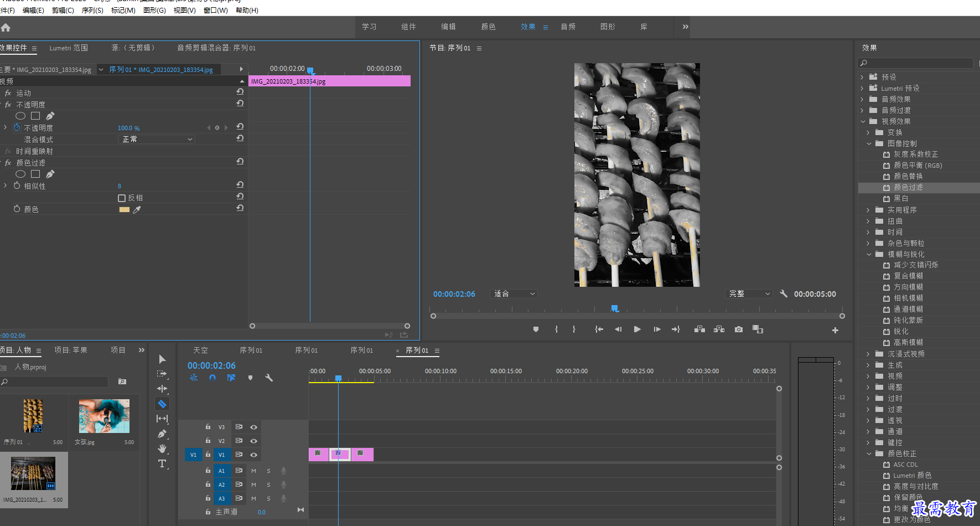Expand the 相似性 parameter
The width and height of the screenshot is (980, 526).
pyautogui.click(x=6, y=185)
